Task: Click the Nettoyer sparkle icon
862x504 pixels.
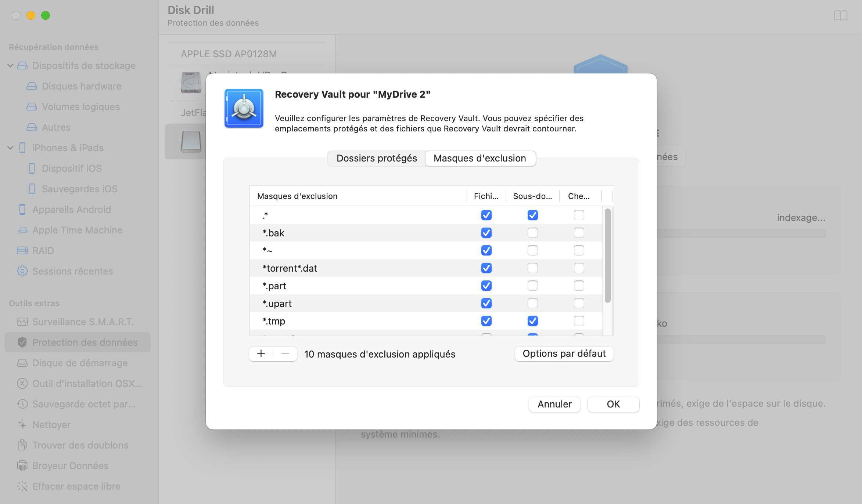Action: coord(22,425)
